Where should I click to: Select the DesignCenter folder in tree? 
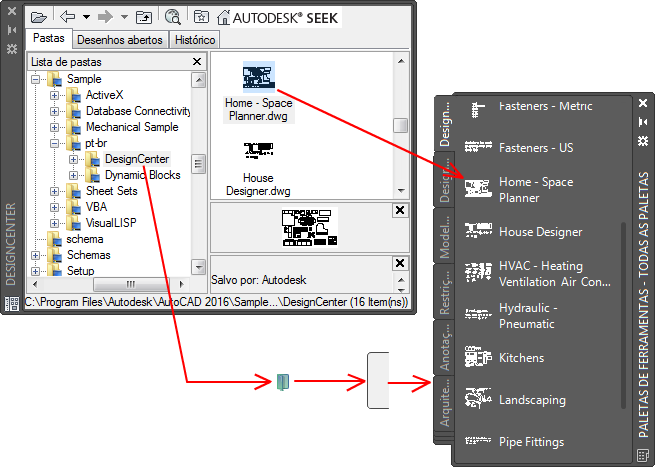pyautogui.click(x=137, y=159)
